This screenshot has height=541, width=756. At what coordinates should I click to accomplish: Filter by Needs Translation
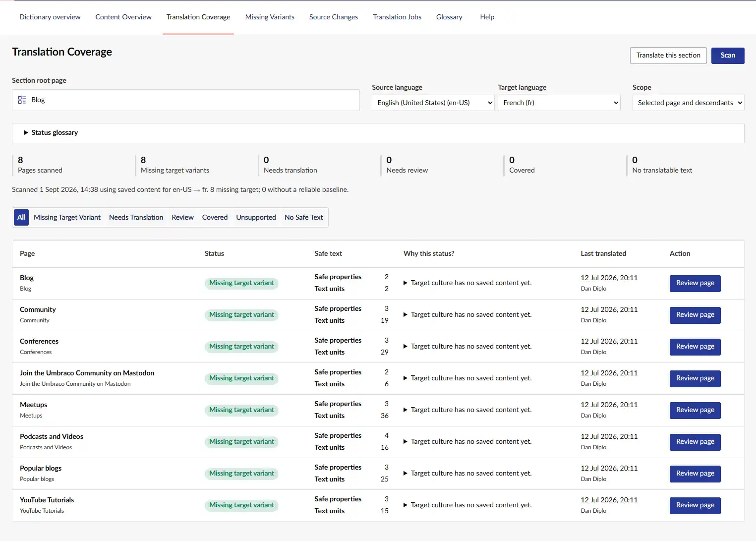(x=136, y=217)
